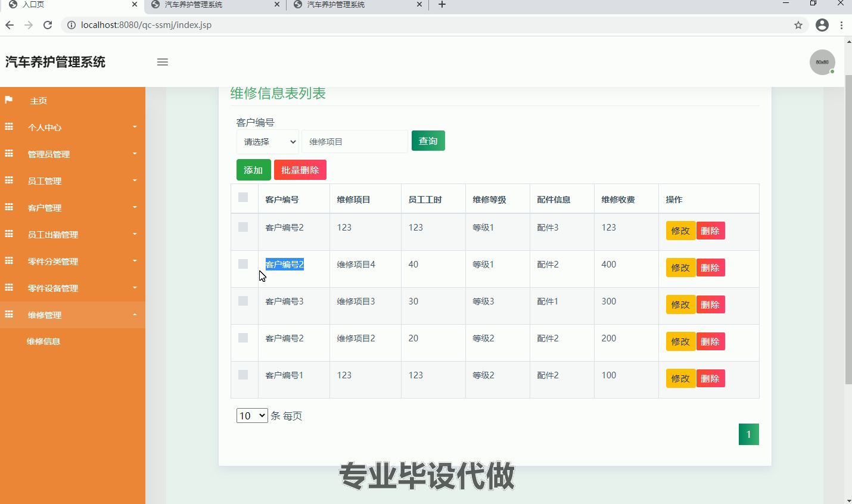The image size is (852, 504).
Task: Check the row for 维修项目2
Action: click(243, 338)
